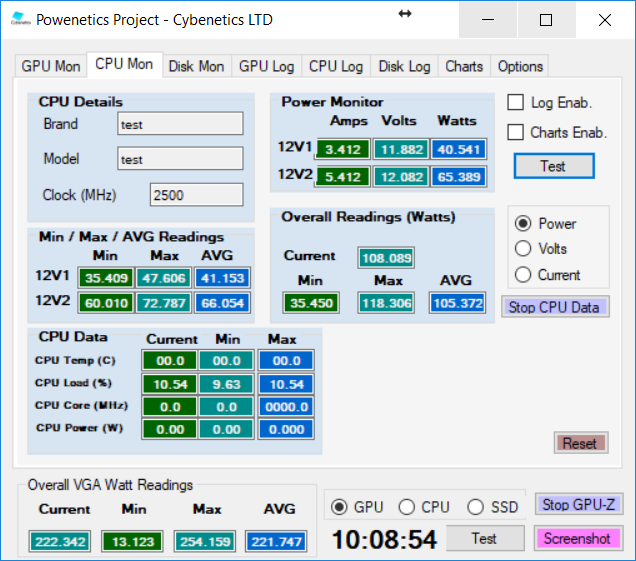Click the Clock (MHz) field showing 2500
The height and width of the screenshot is (561, 636).
pos(197,195)
